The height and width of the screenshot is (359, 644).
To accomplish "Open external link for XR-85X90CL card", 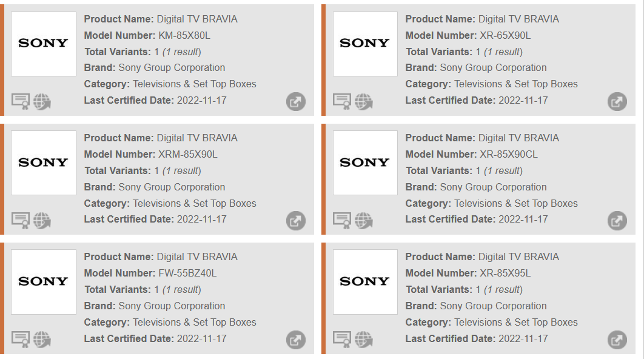I will [617, 221].
